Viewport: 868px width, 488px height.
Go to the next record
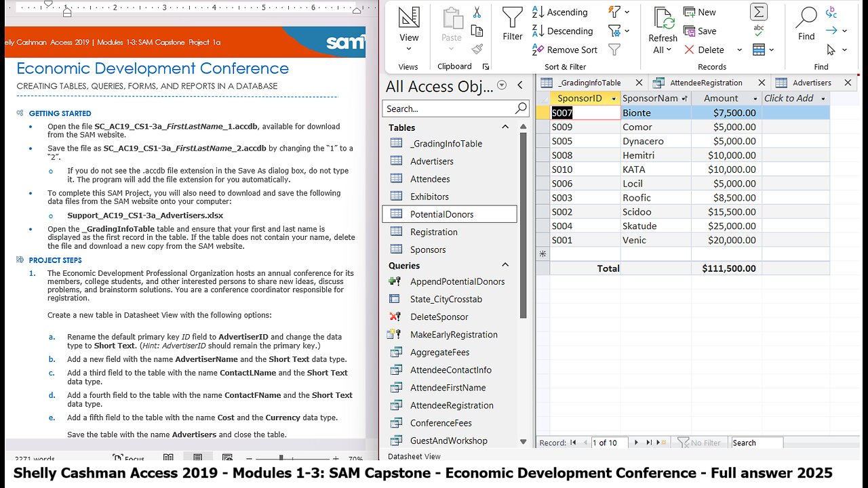point(636,443)
